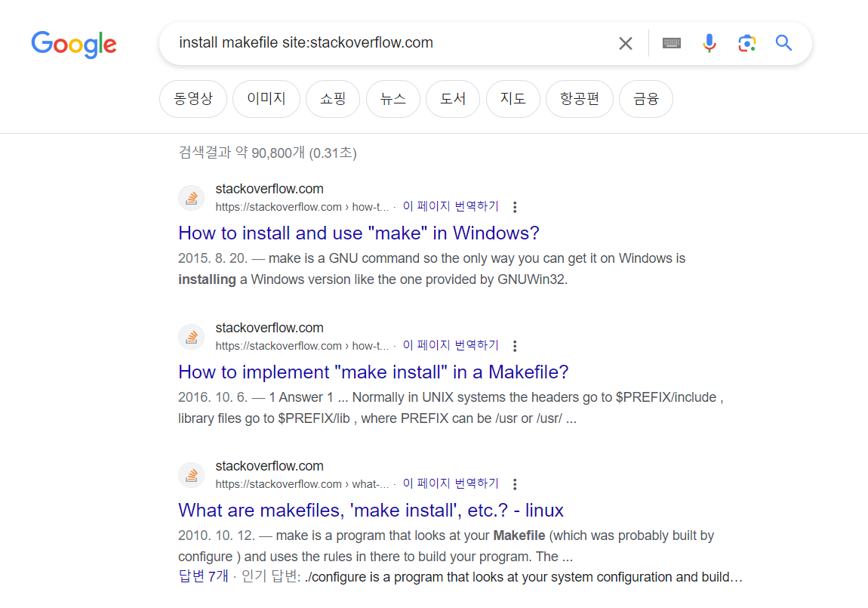Clear the search query with X icon

tap(626, 43)
